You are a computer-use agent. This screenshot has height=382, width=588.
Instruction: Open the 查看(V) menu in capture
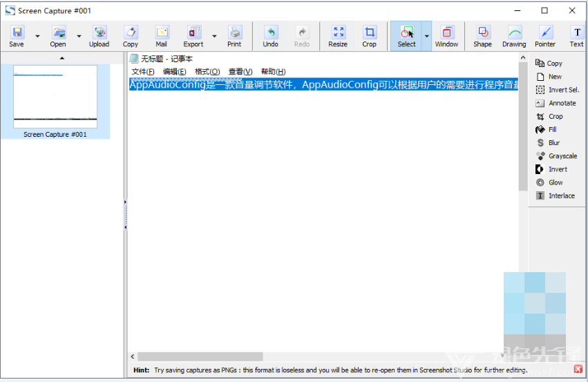[240, 72]
